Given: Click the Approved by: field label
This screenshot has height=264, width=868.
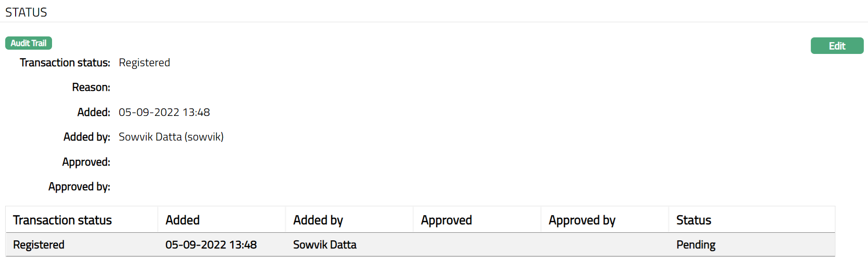Looking at the screenshot, I should (79, 186).
